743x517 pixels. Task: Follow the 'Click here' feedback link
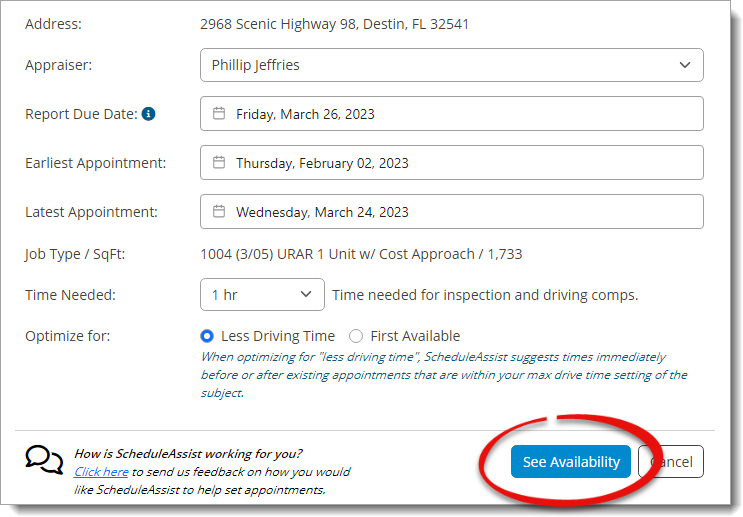point(101,471)
